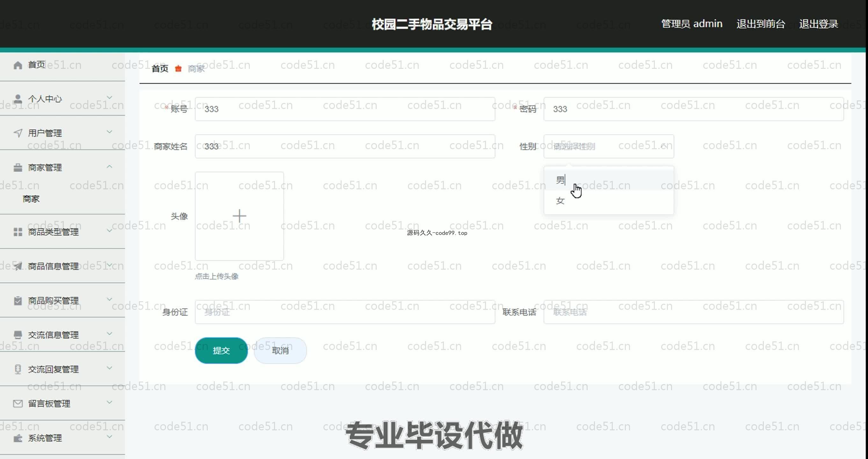Image resolution: width=868 pixels, height=459 pixels.
Task: Expand the 商品信息管理 chevron
Action: point(110,265)
